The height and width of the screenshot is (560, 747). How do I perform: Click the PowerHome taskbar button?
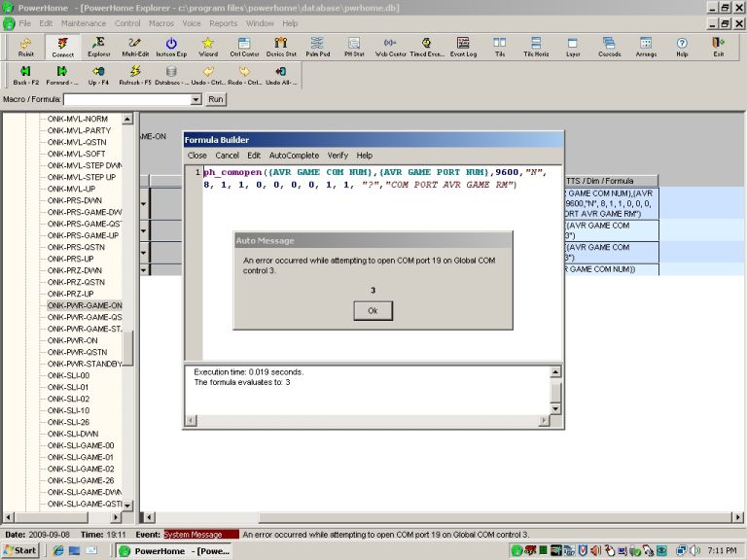point(175,551)
